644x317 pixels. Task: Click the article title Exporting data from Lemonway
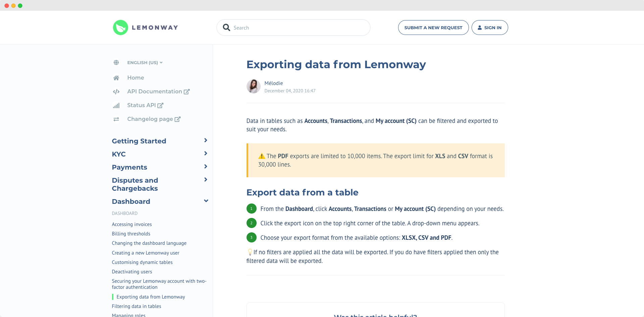pos(336,64)
